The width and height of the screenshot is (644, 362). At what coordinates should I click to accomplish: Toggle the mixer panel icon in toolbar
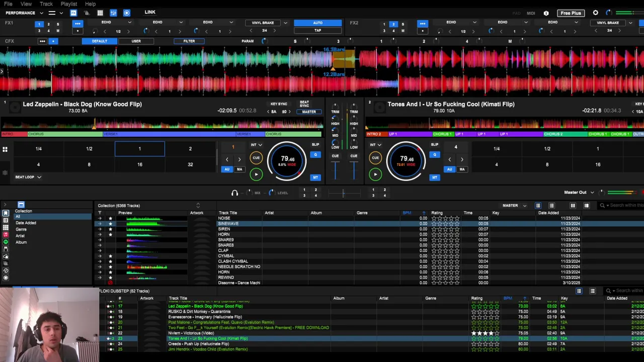pyautogui.click(x=113, y=13)
